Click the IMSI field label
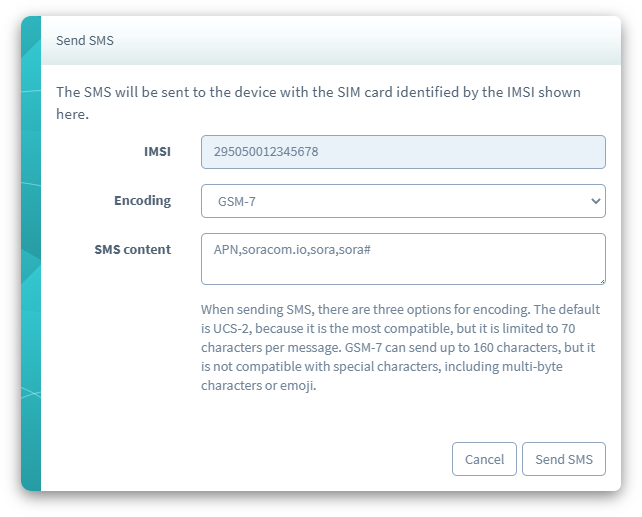This screenshot has width=642, height=517. tap(157, 152)
